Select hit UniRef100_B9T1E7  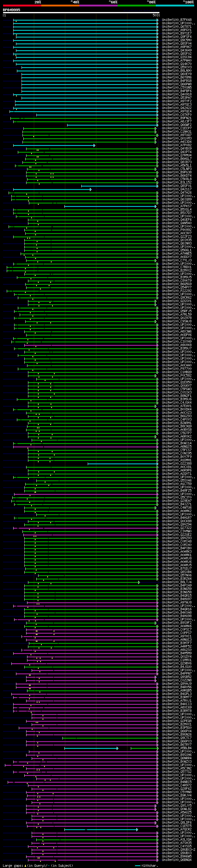click(177, 33)
